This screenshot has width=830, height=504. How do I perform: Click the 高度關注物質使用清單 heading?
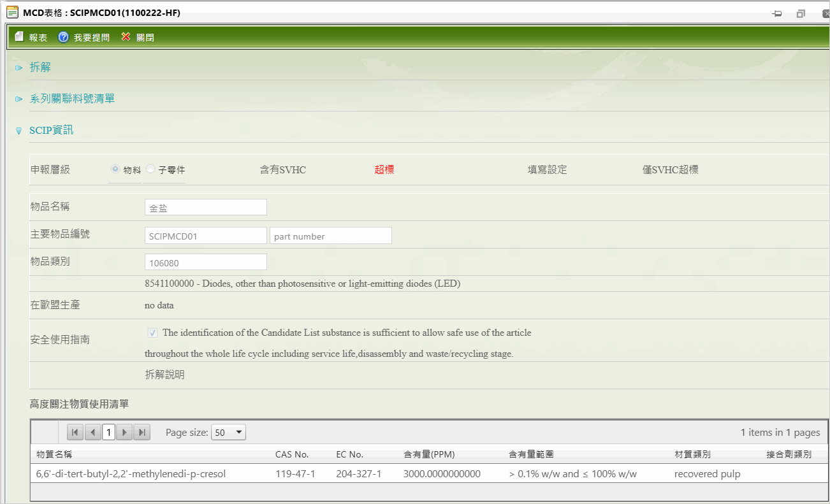click(80, 404)
